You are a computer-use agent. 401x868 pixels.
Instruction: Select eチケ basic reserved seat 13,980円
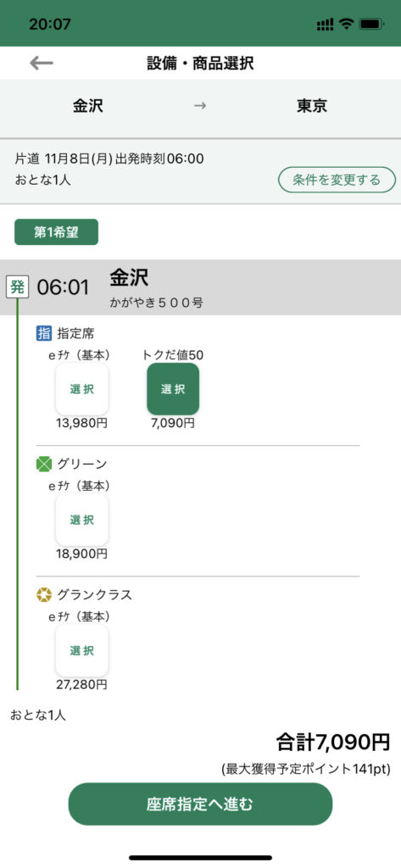[82, 389]
